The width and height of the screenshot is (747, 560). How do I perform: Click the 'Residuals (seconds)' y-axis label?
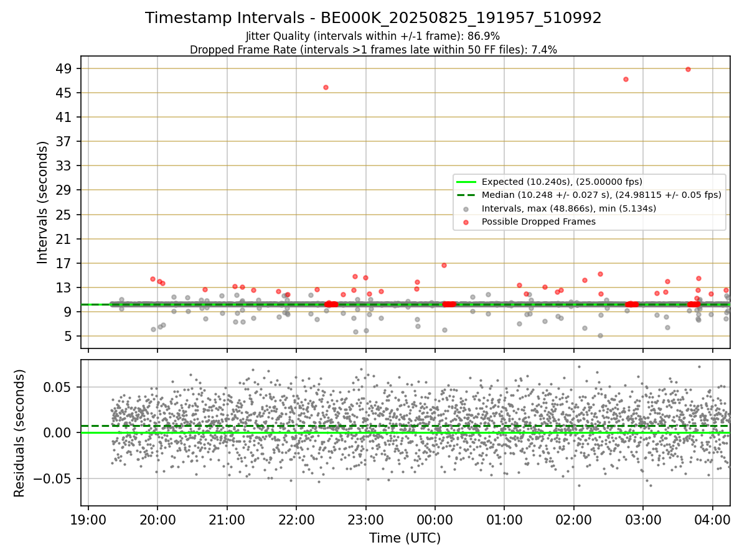(19, 433)
